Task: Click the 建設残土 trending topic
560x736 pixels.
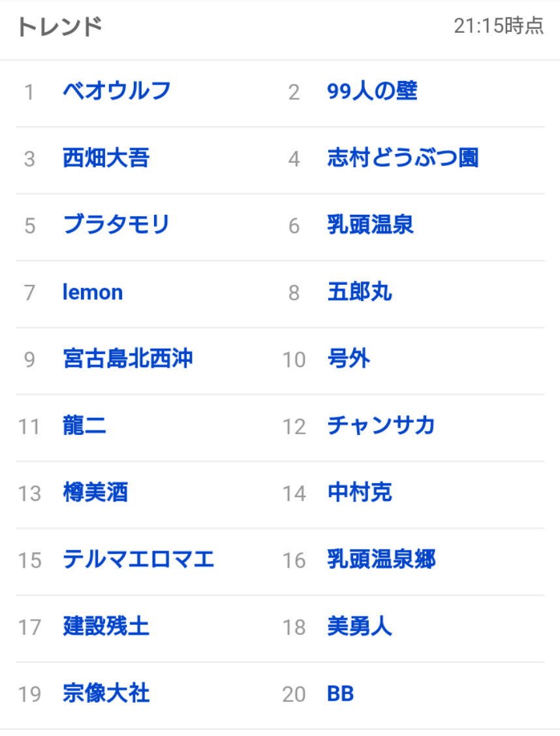Action: (x=106, y=627)
